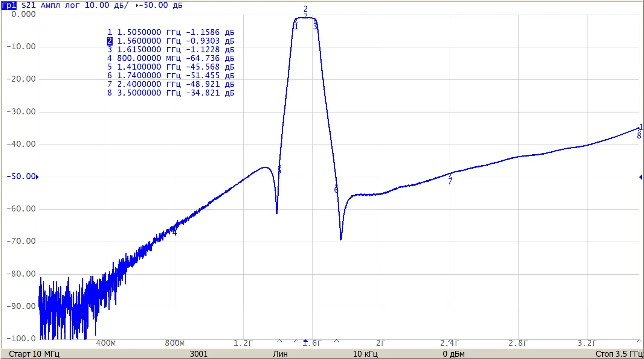644x359 pixels.
Task: Select marker 8 row at 3.5000000 ГГц
Action: coord(171,93)
